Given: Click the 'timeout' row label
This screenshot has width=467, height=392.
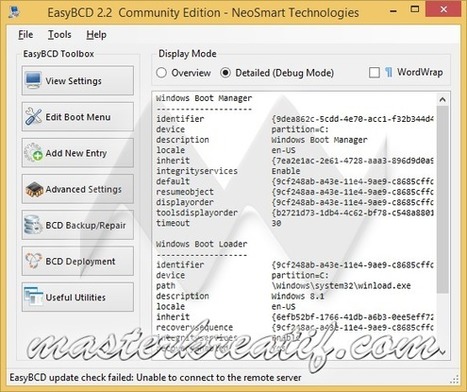Looking at the screenshot, I should pos(173,223).
